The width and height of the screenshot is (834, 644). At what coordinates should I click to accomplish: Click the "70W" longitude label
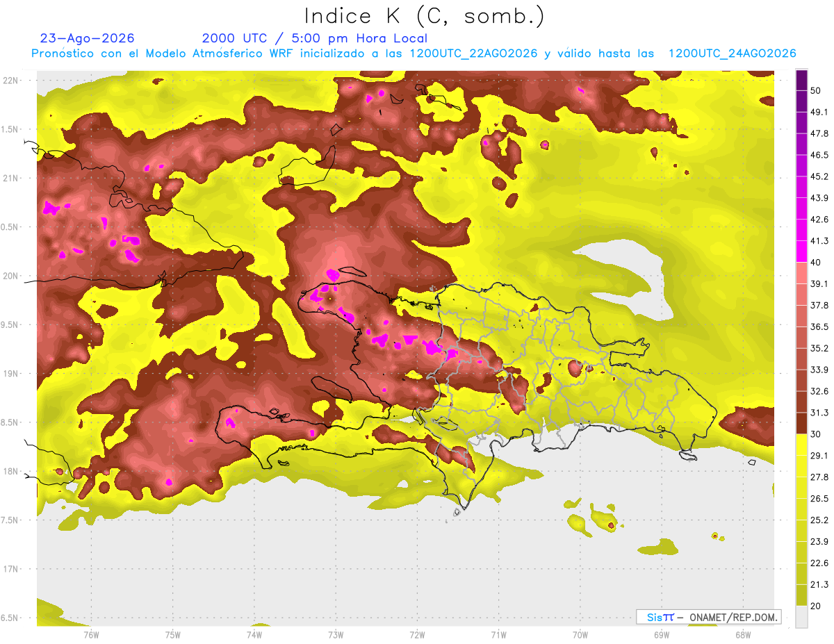point(580,634)
